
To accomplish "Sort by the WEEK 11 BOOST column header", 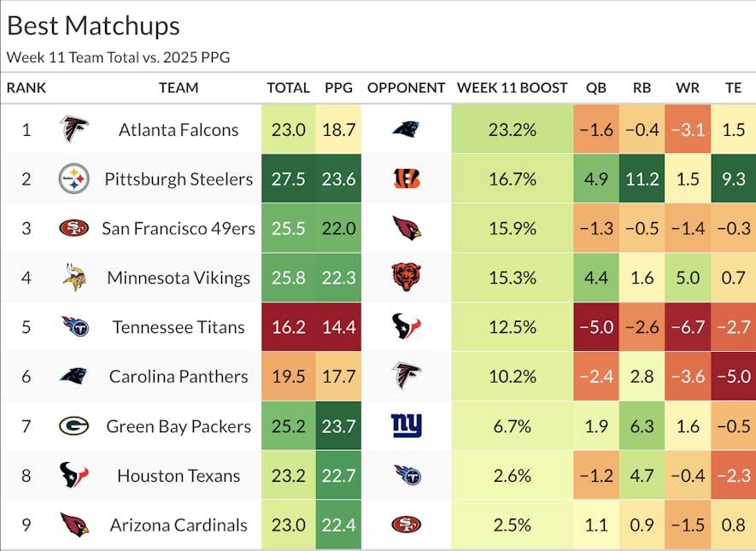I will click(x=512, y=88).
